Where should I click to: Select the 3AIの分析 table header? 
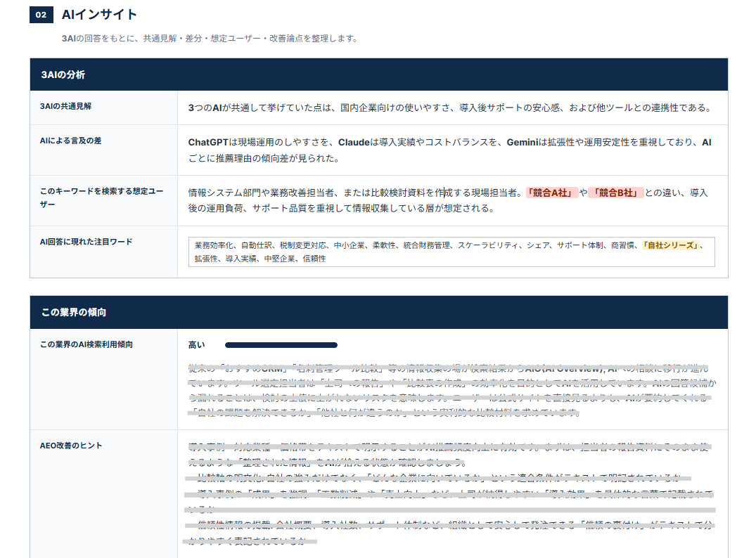[379, 74]
